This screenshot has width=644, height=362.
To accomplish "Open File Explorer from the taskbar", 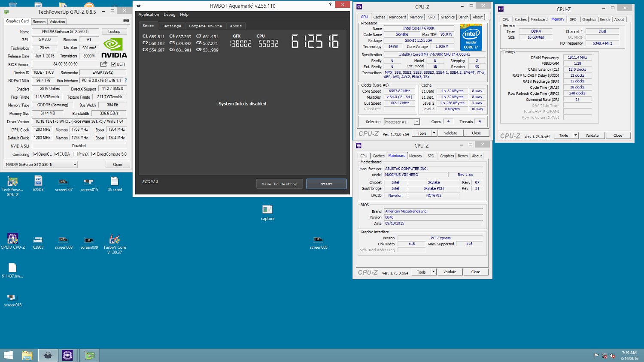I will pyautogui.click(x=27, y=355).
